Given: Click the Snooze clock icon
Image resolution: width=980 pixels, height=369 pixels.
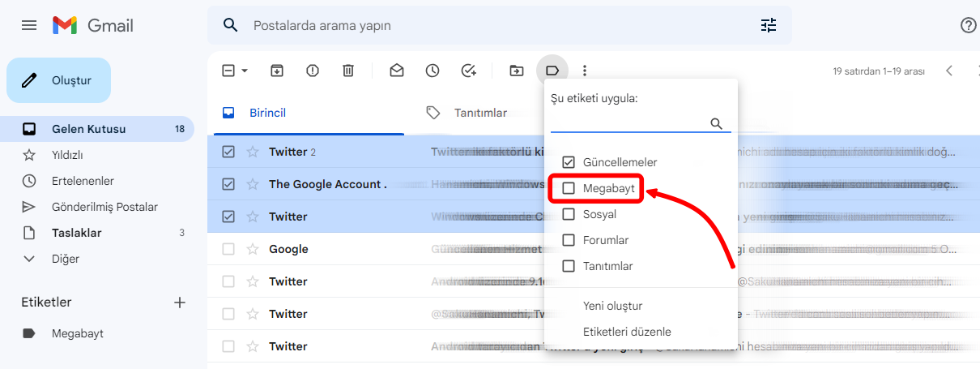Looking at the screenshot, I should point(432,71).
